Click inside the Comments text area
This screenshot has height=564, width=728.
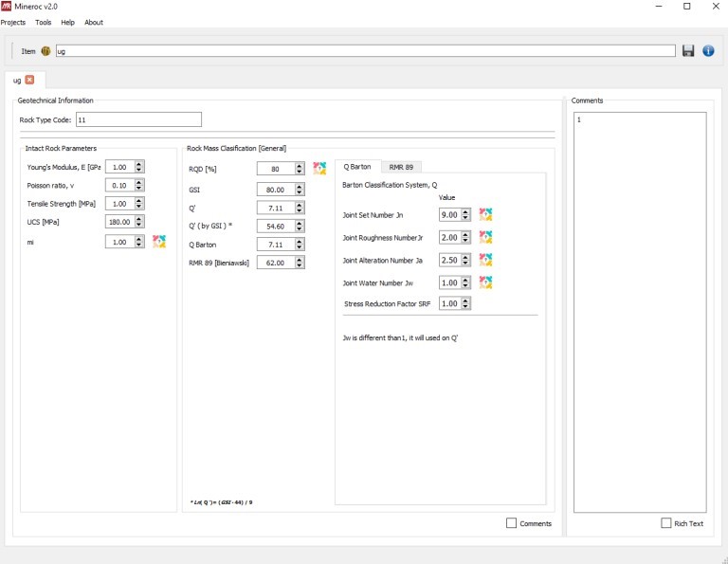coord(640,312)
